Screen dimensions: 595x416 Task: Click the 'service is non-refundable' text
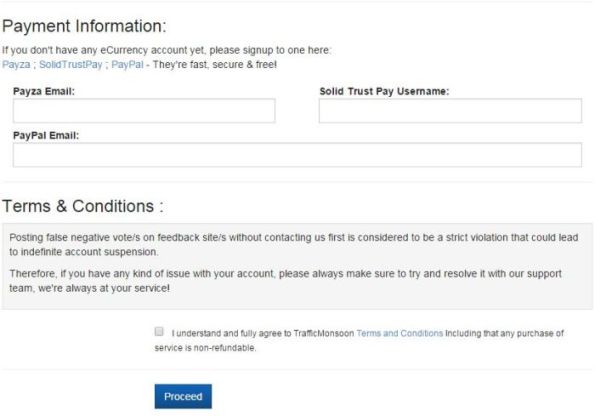point(205,348)
